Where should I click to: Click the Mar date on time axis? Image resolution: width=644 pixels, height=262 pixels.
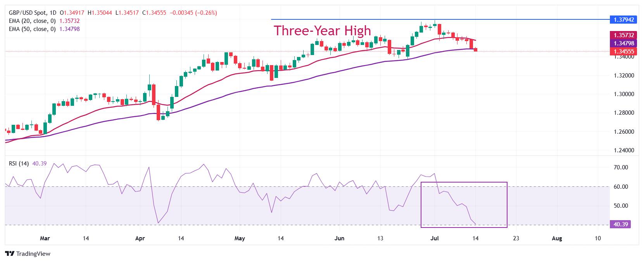[x=45, y=239]
